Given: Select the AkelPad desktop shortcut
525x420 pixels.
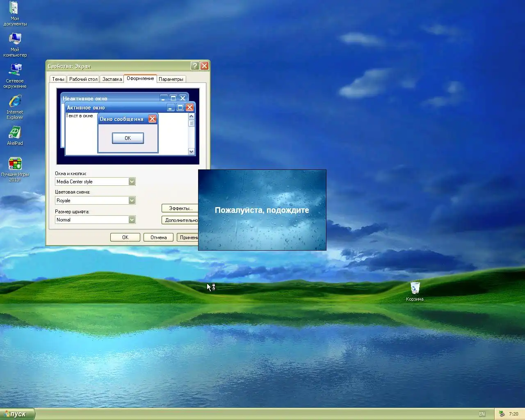Looking at the screenshot, I should point(15,136).
